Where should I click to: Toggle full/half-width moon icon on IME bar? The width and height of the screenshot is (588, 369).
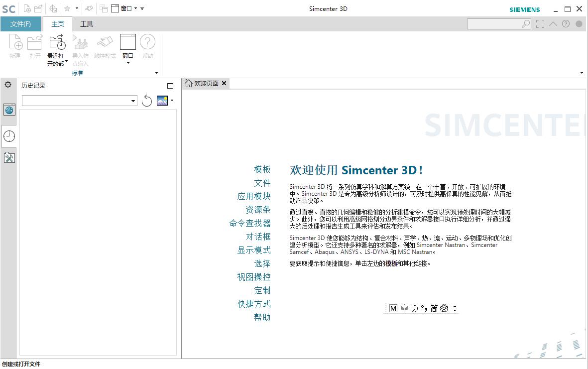pyautogui.click(x=414, y=308)
